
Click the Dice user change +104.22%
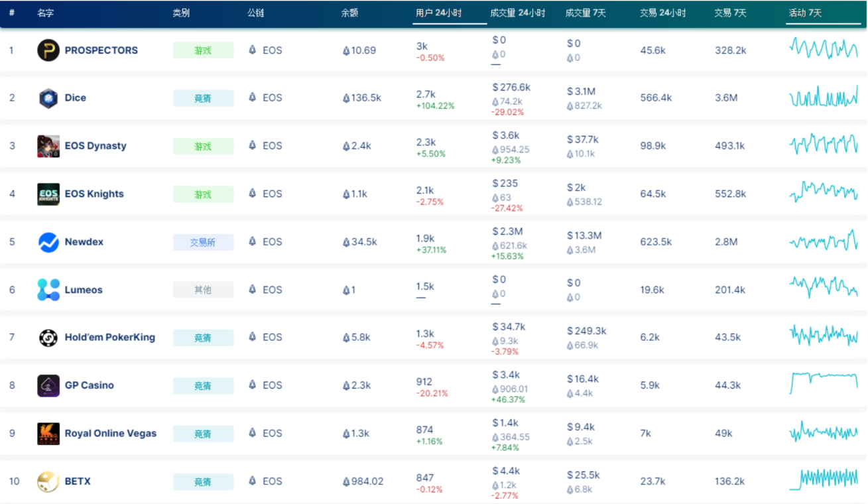(x=435, y=106)
